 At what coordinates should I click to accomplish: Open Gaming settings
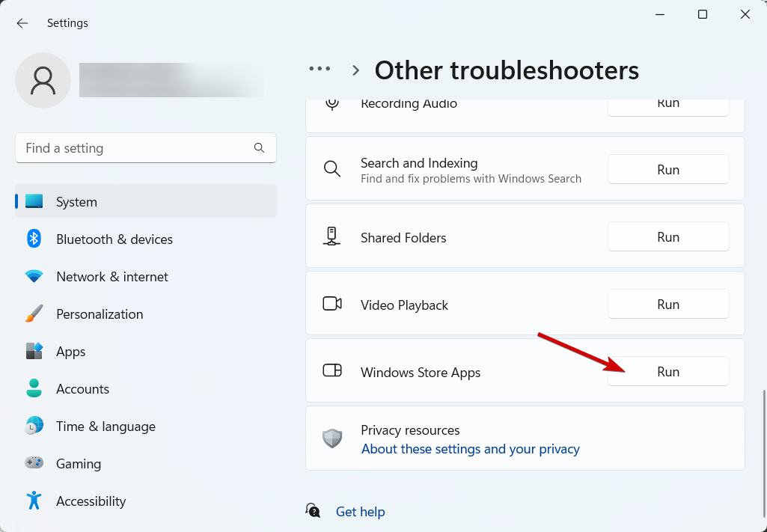point(146,464)
